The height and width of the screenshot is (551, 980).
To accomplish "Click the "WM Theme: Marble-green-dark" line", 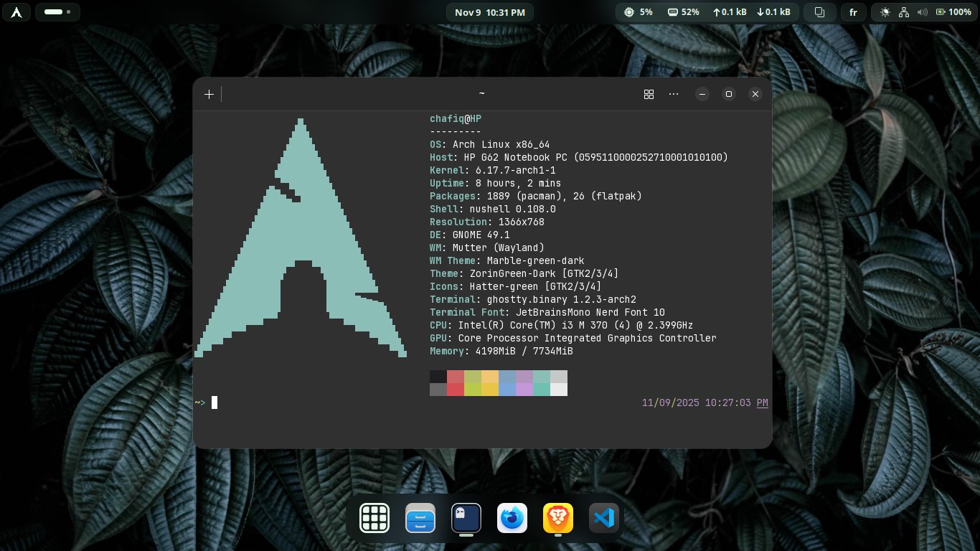I will tap(507, 260).
